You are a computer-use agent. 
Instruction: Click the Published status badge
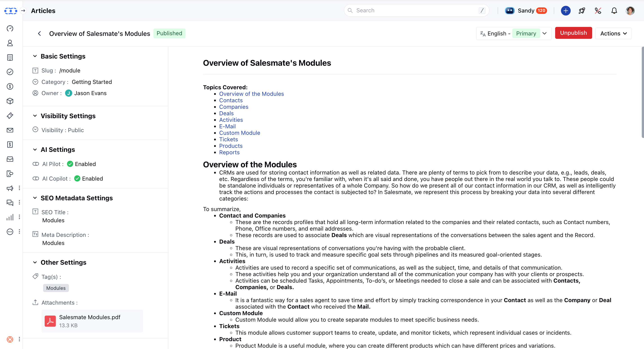pyautogui.click(x=169, y=33)
